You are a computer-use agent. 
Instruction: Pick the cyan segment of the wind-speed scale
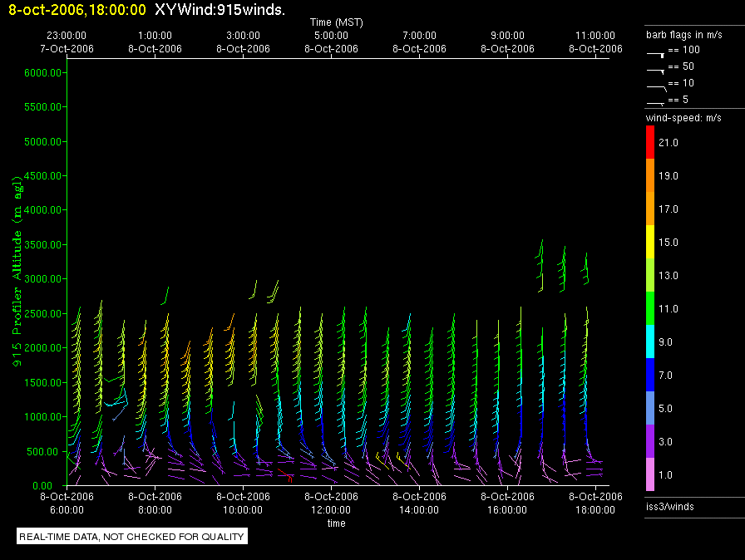(651, 341)
